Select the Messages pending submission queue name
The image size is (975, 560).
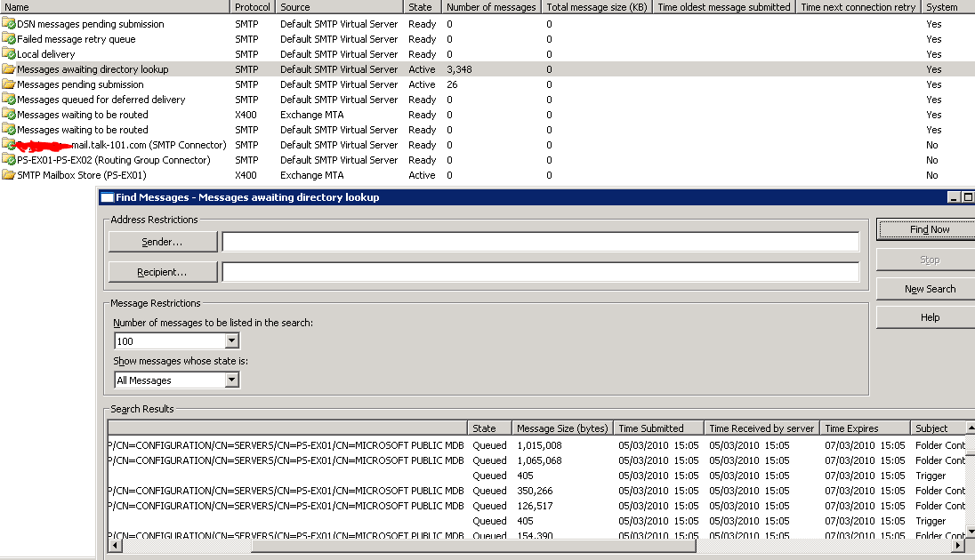pos(80,84)
